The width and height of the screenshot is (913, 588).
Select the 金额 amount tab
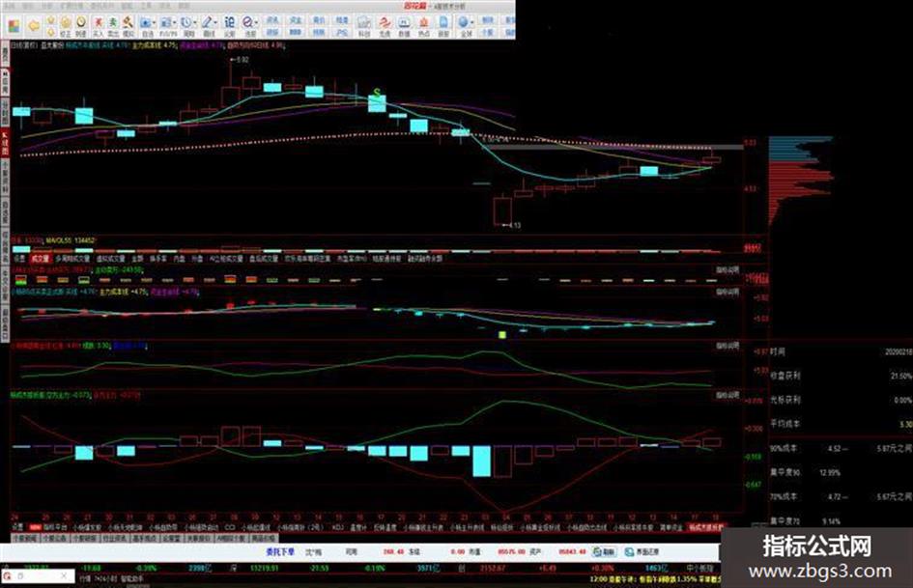(x=137, y=259)
